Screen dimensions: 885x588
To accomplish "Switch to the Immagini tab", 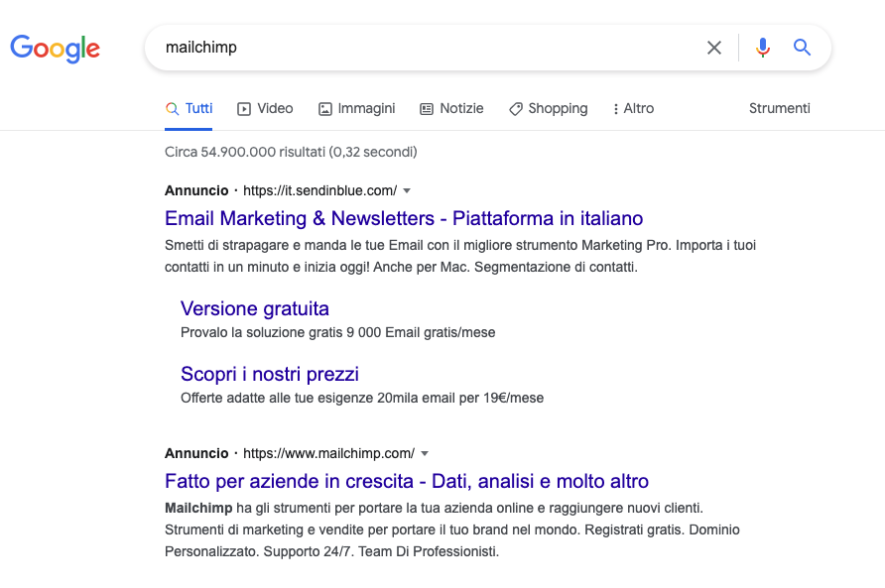I will click(357, 108).
